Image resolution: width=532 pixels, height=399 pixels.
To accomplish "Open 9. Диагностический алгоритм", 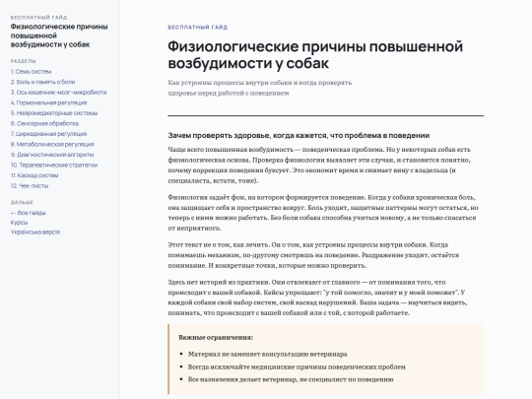I will pos(52,155).
